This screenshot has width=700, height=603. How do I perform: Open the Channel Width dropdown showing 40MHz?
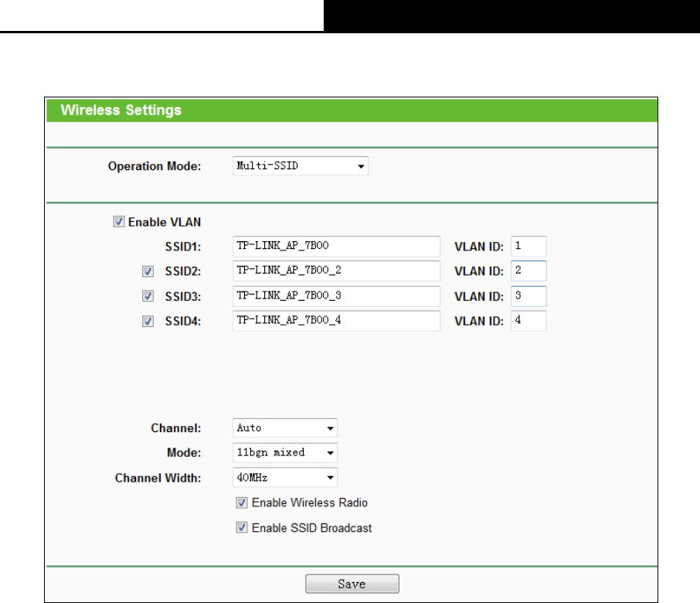point(285,478)
